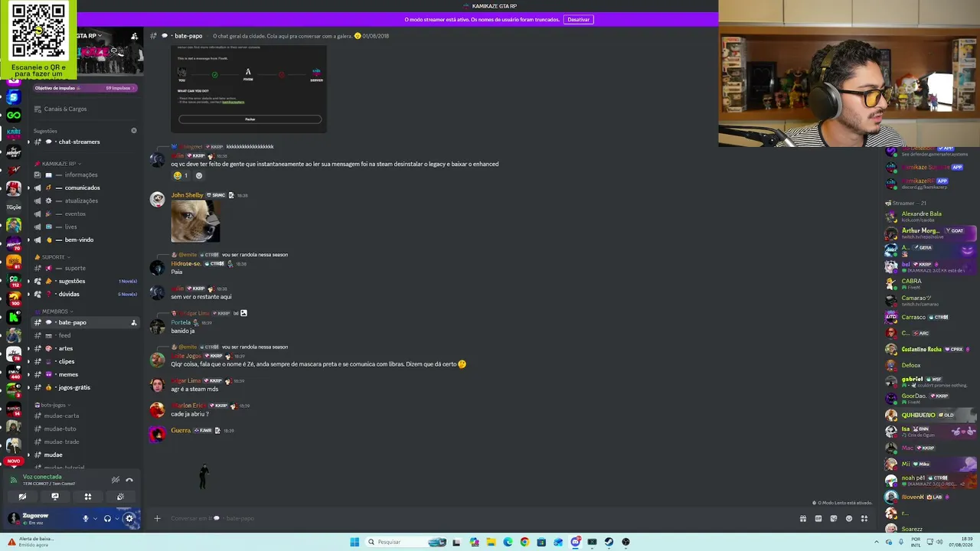Open microphone input options arrow
This screenshot has width=980, height=551.
(95, 518)
